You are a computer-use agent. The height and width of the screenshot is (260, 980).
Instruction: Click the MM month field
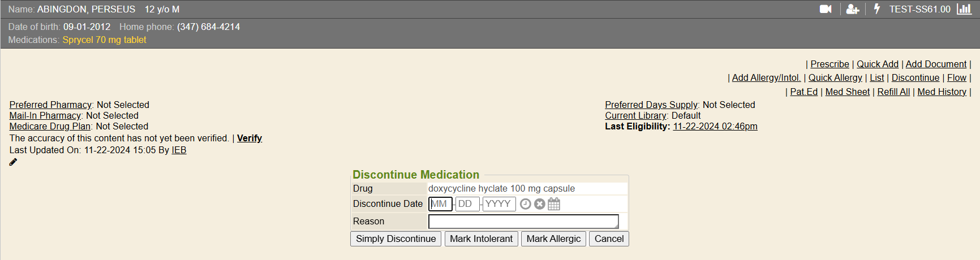(x=440, y=204)
